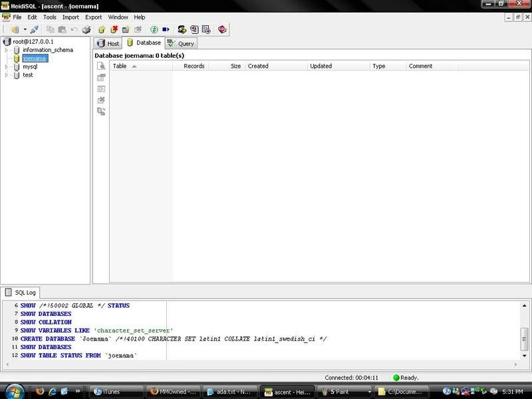The height and width of the screenshot is (399, 532).
Task: Select the root@127.0.0.1 server node
Action: pos(33,42)
